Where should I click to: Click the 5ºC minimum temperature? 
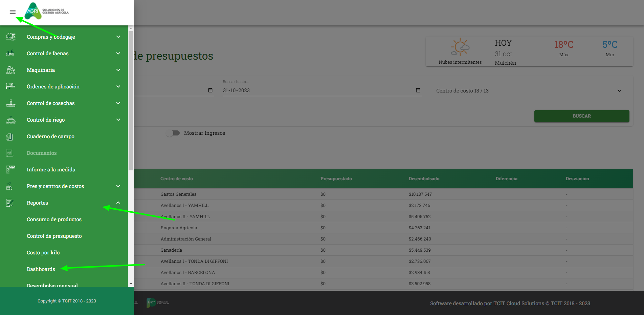point(610,44)
